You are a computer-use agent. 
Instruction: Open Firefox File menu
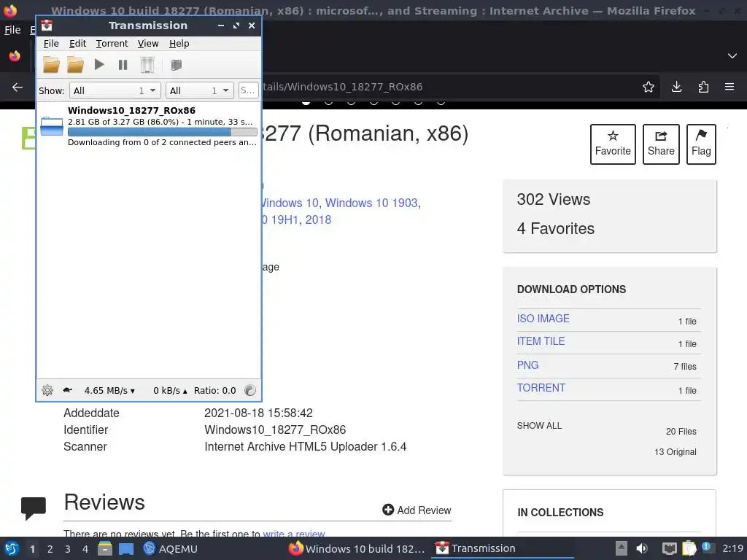pyautogui.click(x=12, y=30)
